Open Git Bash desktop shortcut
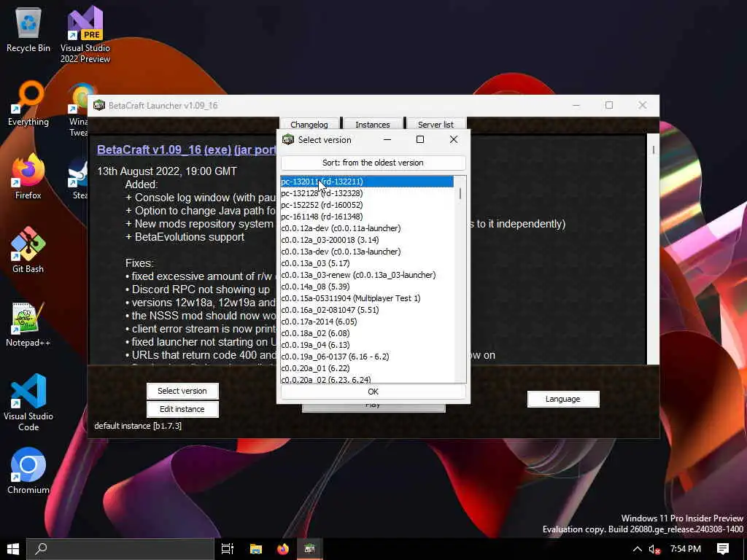 [28, 251]
